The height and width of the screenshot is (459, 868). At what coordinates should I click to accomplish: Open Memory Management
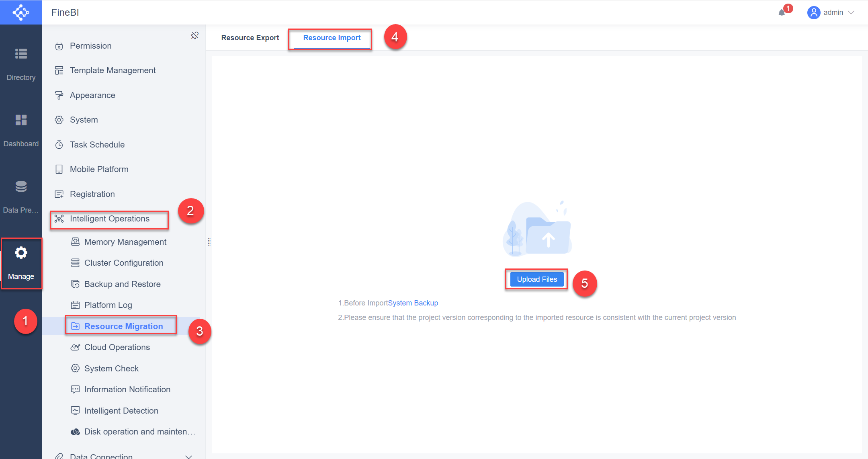(x=125, y=242)
